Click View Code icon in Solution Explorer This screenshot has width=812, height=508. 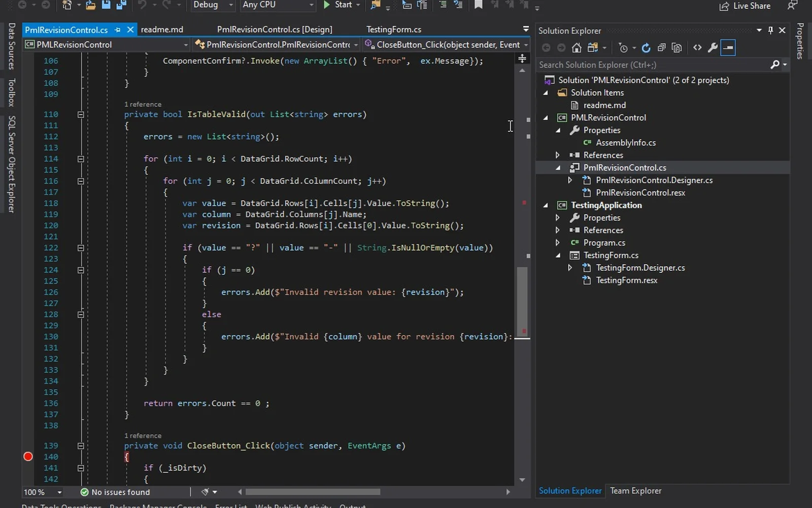tap(697, 48)
